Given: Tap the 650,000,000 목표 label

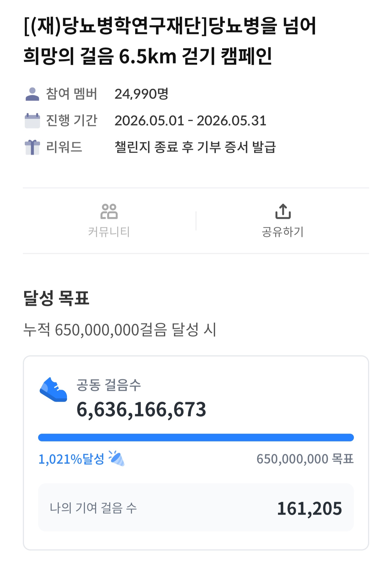Looking at the screenshot, I should [x=305, y=459].
